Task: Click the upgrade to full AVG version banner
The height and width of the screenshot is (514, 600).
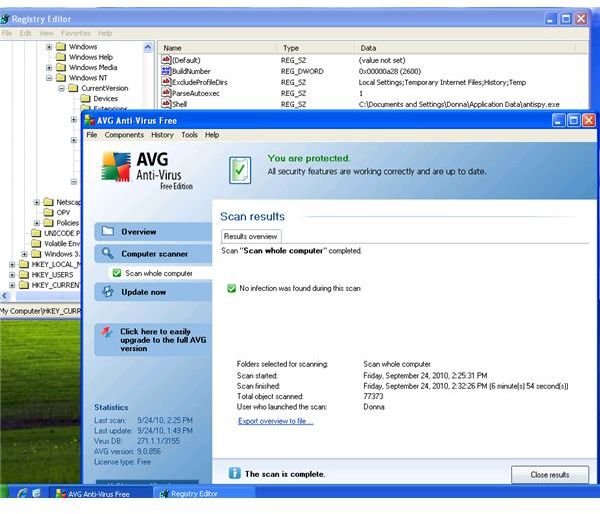Action: pos(153,340)
